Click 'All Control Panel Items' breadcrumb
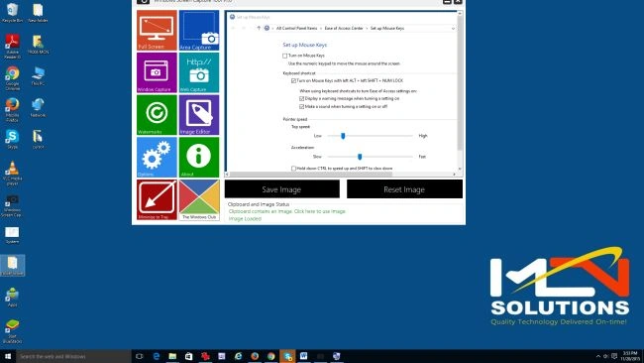Image resolution: width=644 pixels, height=363 pixels. pos(296,29)
